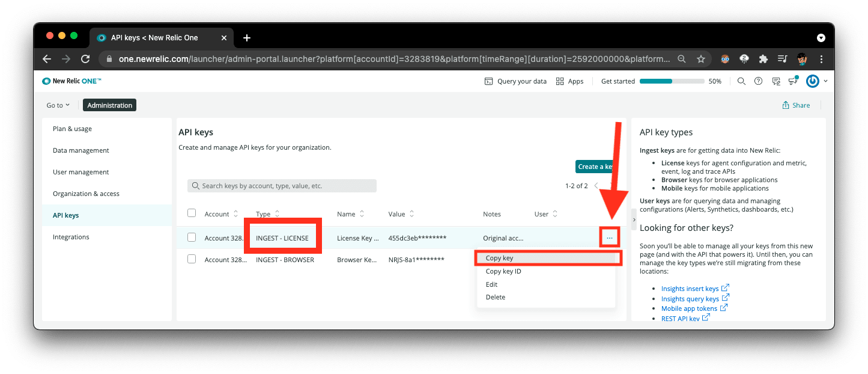Open the Chrome extensions puzzle icon
868x374 pixels.
(x=763, y=59)
